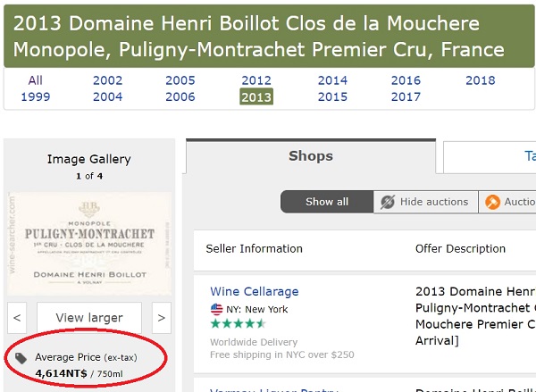Switch to the 2018 vintage
The image size is (536, 392).
tap(481, 80)
